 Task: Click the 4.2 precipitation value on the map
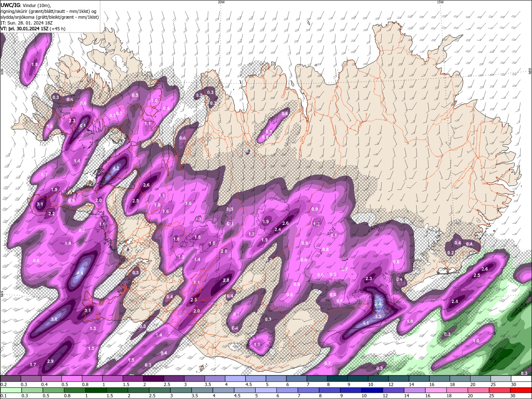point(116,168)
